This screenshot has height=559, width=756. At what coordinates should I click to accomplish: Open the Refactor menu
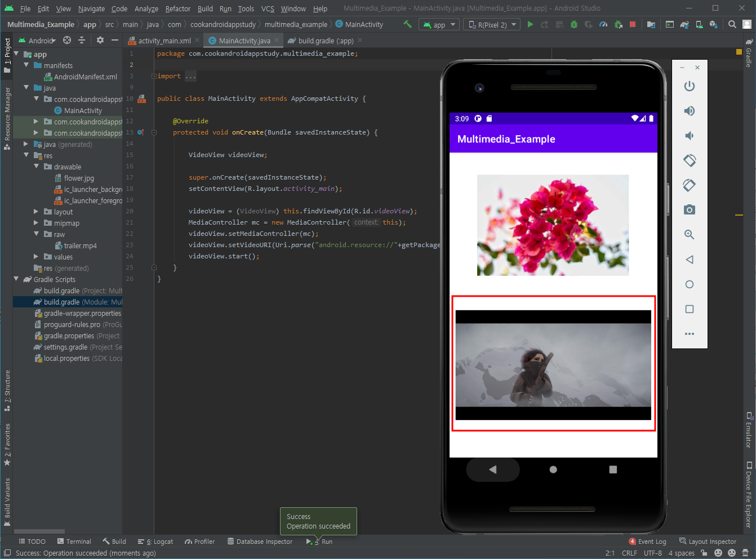coord(178,8)
